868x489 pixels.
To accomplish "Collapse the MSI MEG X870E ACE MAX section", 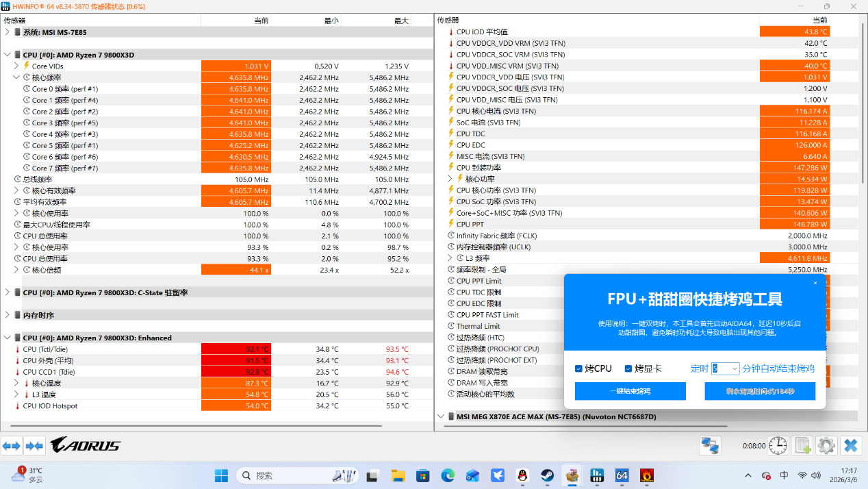I will point(441,416).
